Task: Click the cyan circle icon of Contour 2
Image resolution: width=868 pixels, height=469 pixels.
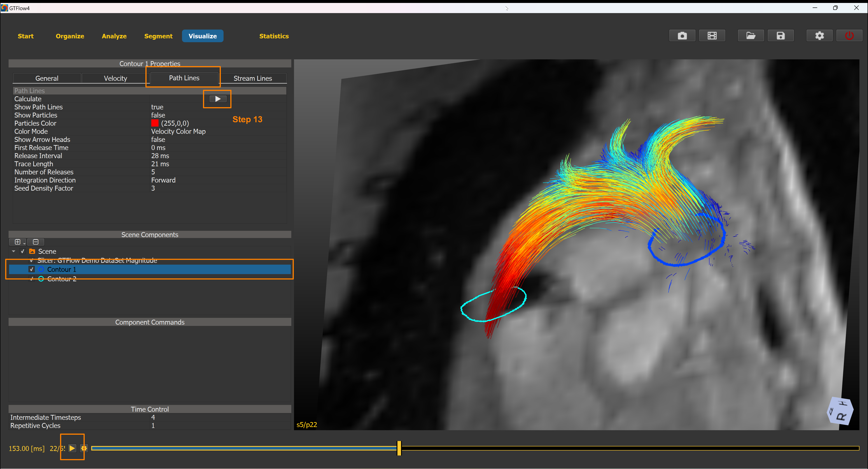Action: [41, 279]
